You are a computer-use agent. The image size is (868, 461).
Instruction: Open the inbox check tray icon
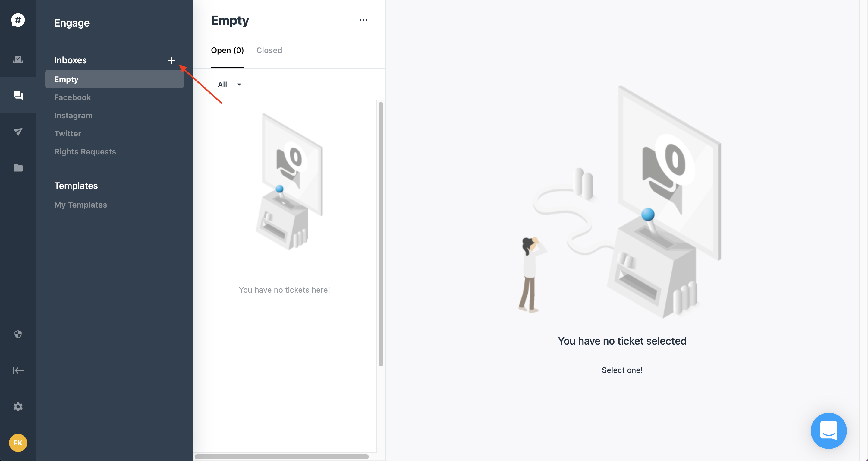pos(18,59)
